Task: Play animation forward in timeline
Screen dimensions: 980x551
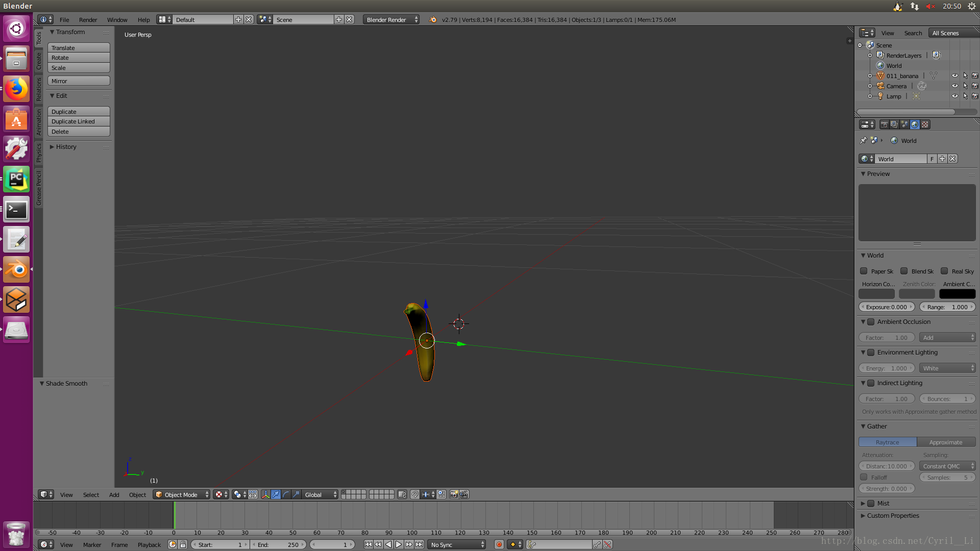Action: [399, 544]
